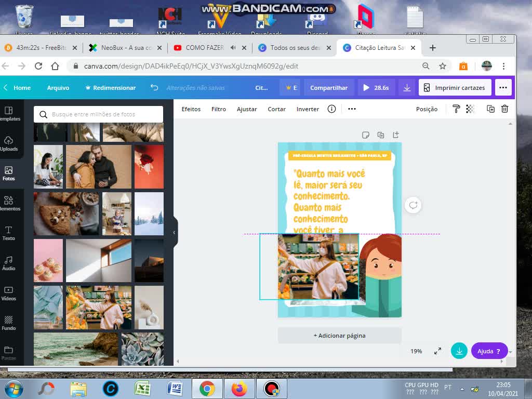
Task: Open the 19% zoom level dropdown
Action: tap(416, 351)
